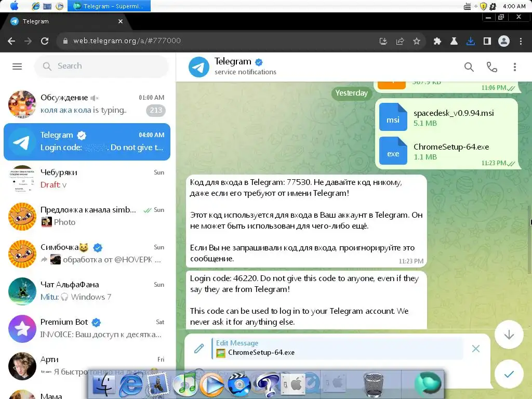Open the orange media player dock icon

(212, 385)
